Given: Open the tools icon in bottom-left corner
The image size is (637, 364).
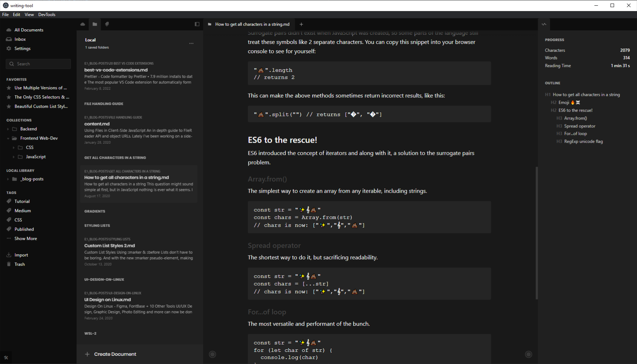Looking at the screenshot, I should pyautogui.click(x=6, y=357).
